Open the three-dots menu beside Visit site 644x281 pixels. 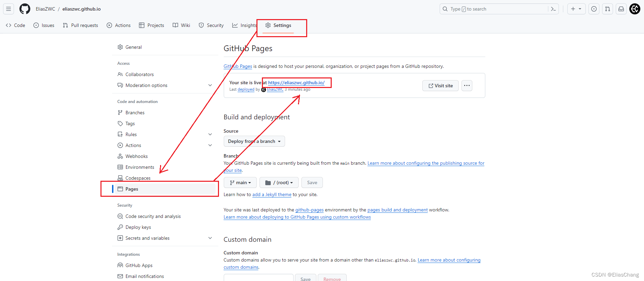coord(467,86)
